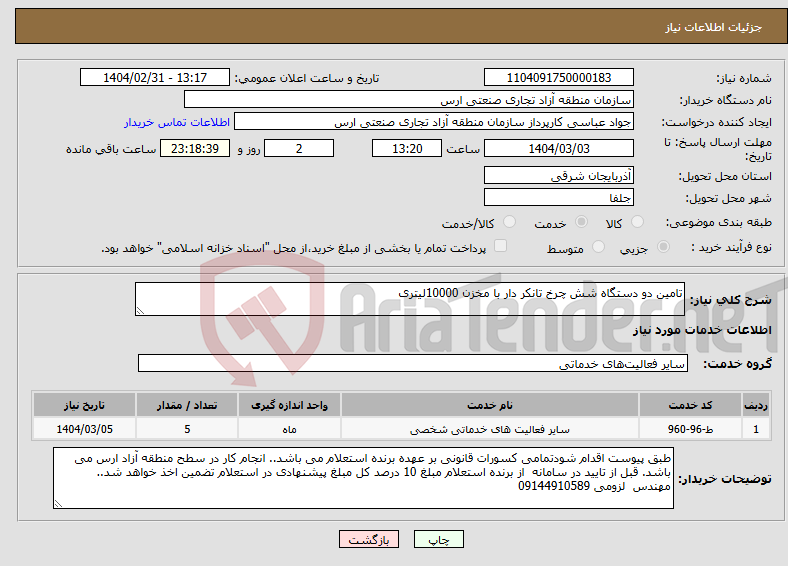The height and width of the screenshot is (566, 788).
Task: Click the cell سایر فعالیت های خدماتی شخصی
Action: pos(489,429)
